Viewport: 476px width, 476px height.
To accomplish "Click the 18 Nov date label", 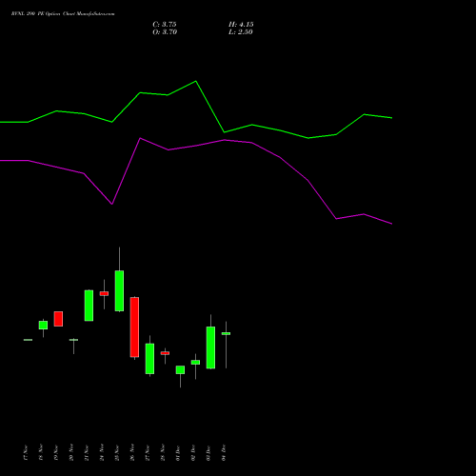I will (x=41, y=453).
